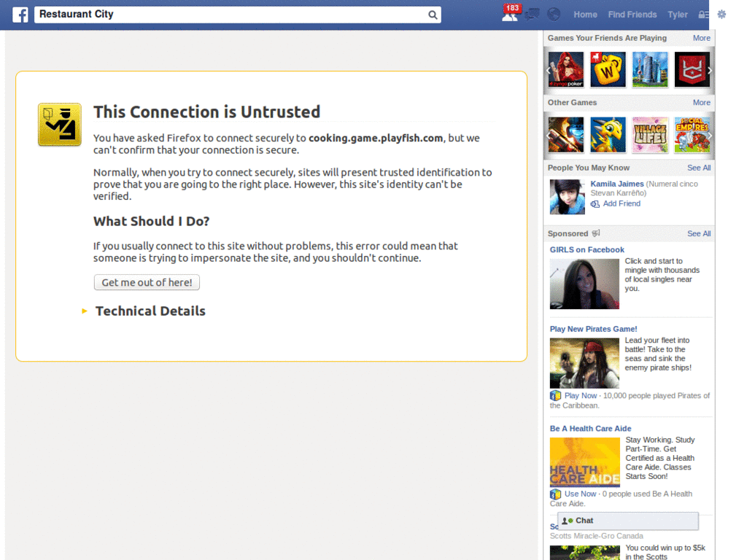Open 'Be A Health Care Aide' ad title
Screen dimensions: 747x560
[590, 429]
